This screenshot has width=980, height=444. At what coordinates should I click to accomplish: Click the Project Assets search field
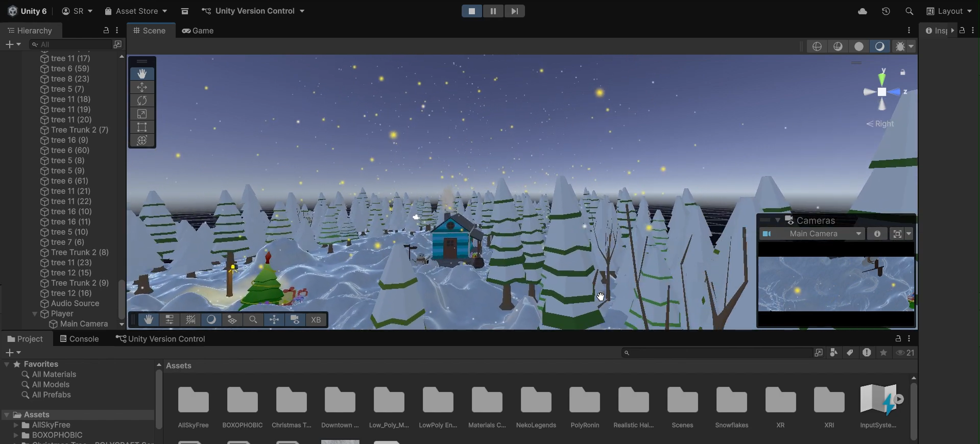pos(716,353)
